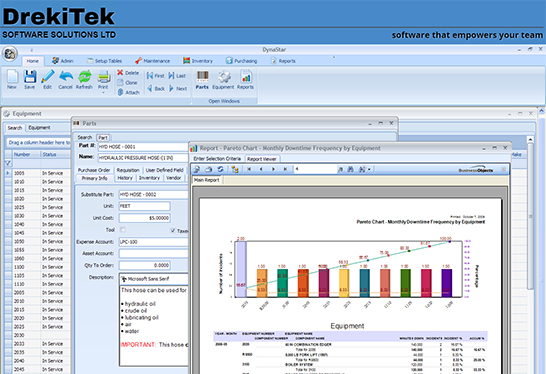Screen dimensions: 546x374
Task: Select the Purchase Order tab
Action: 94,170
